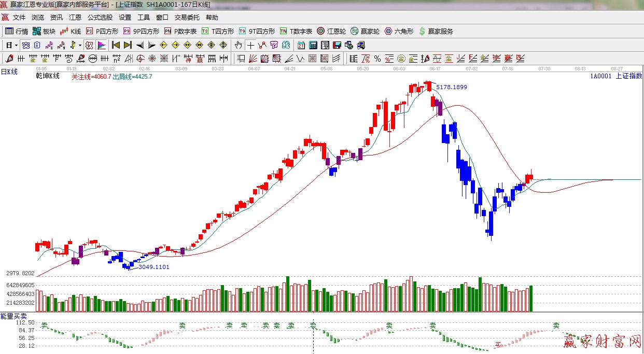Viewport: 644px width, 354px height.
Task: Open the calculator icon in the toolbar
Action: (313, 45)
